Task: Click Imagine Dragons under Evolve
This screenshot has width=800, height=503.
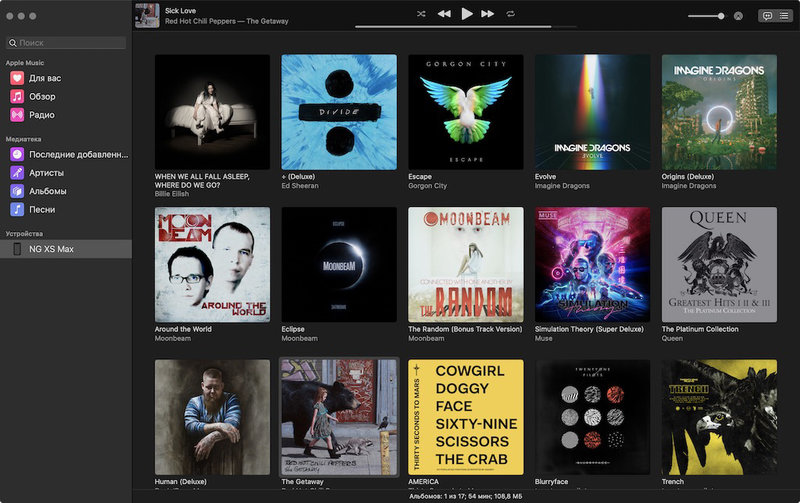Action: click(562, 186)
